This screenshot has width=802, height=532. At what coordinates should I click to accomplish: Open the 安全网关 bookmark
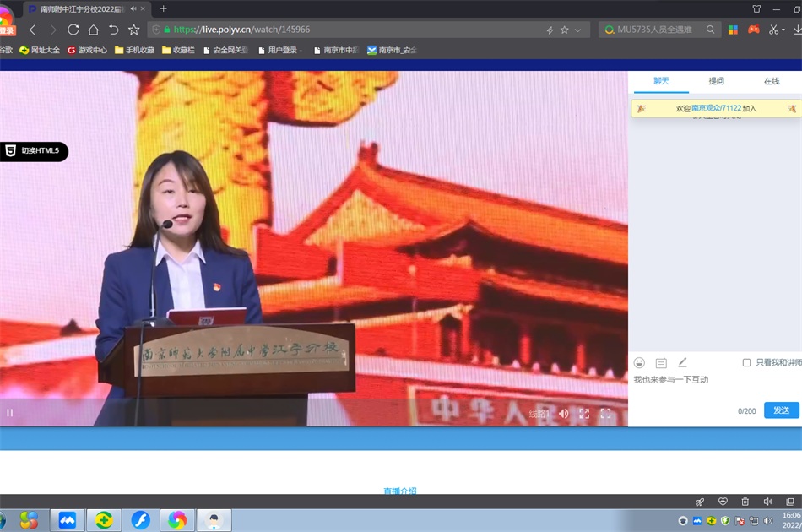tap(225, 50)
